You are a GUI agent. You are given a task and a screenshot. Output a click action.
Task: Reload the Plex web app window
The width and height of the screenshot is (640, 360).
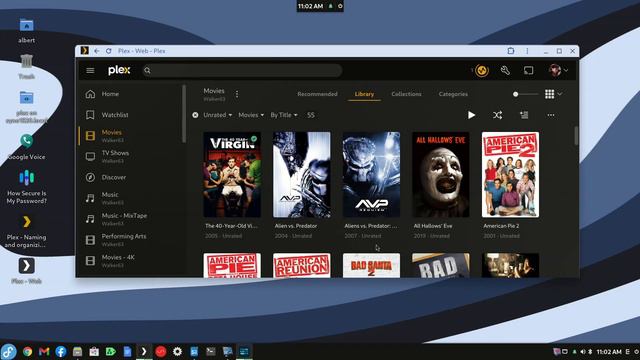tap(109, 51)
